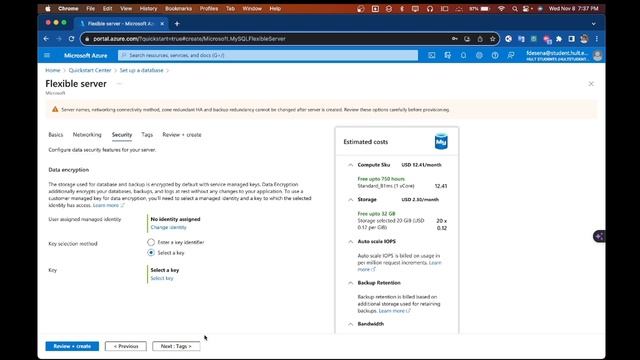Open the Chrome extensions puzzle icon

pos(559,39)
